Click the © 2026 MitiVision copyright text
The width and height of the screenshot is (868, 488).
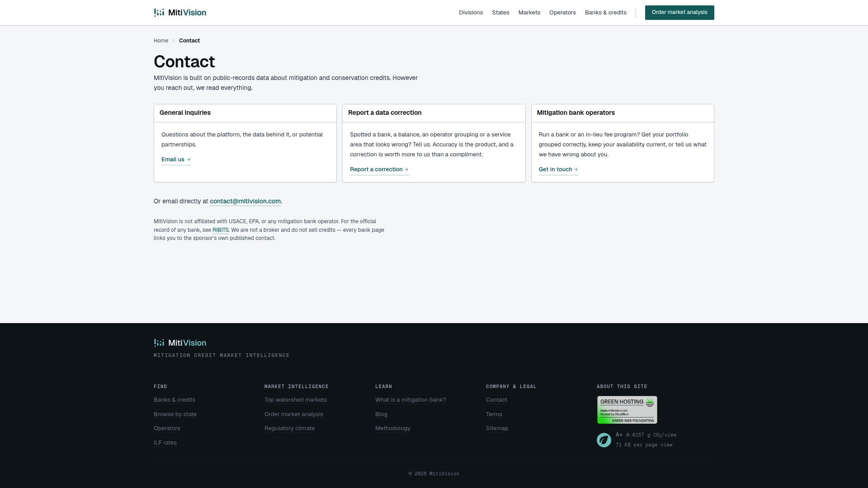[x=434, y=474]
